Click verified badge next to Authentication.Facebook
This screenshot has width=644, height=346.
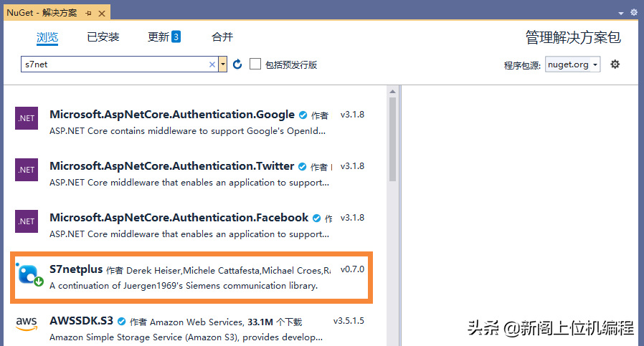pos(317,218)
